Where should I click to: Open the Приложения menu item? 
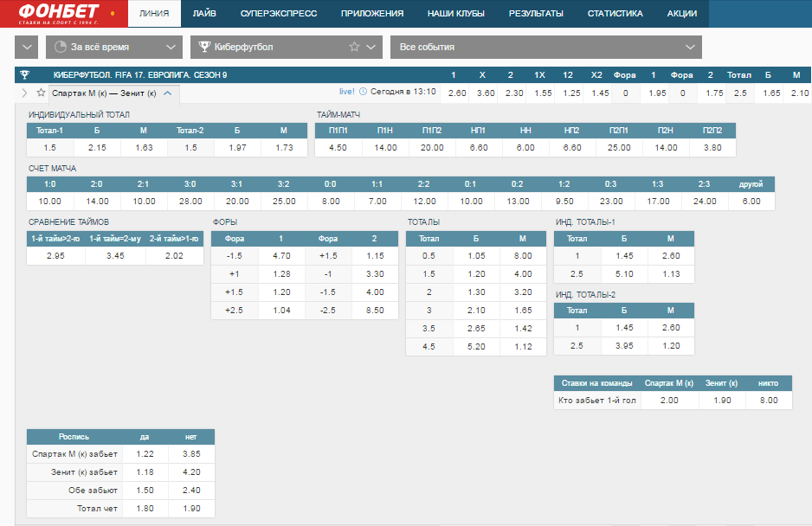372,14
